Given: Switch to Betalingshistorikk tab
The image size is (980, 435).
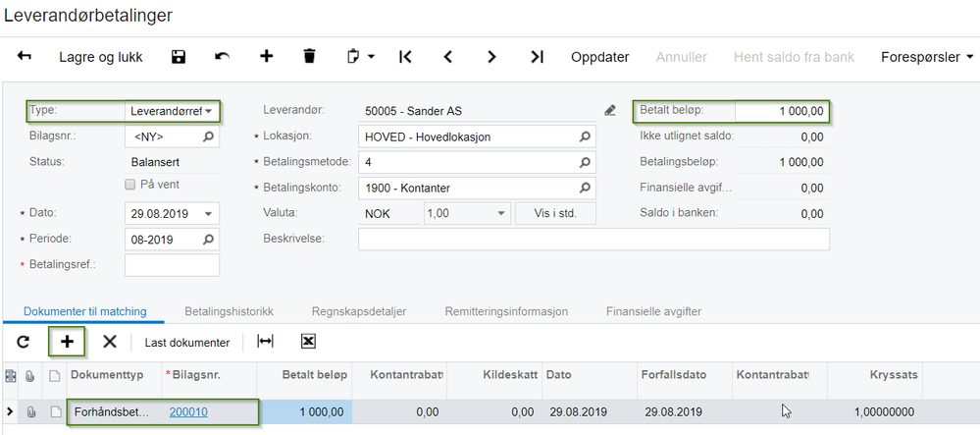Looking at the screenshot, I should (229, 311).
